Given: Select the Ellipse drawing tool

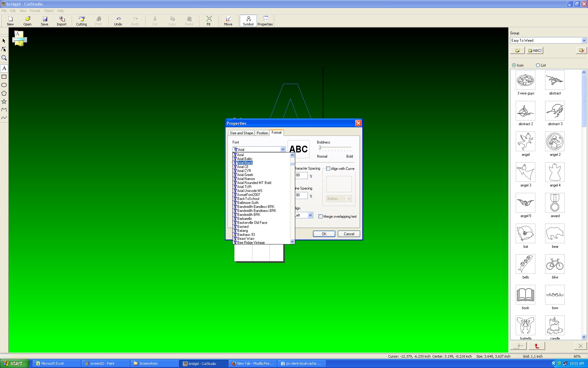Looking at the screenshot, I should tap(4, 85).
